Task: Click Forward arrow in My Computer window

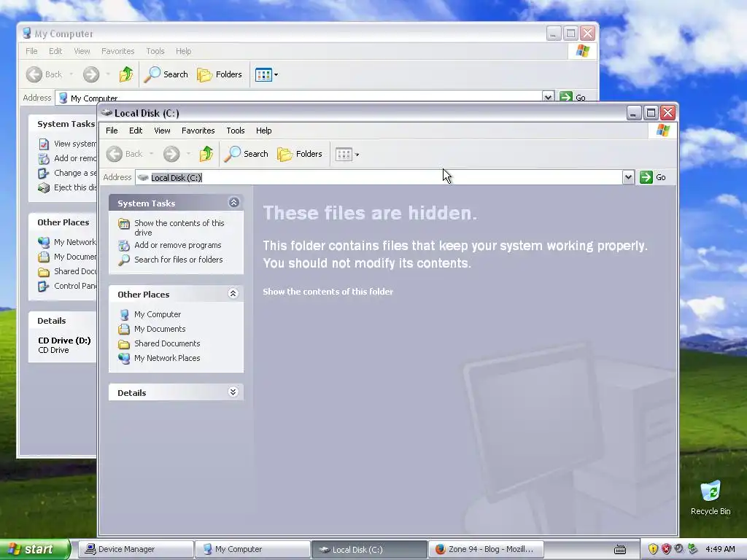Action: pos(91,74)
